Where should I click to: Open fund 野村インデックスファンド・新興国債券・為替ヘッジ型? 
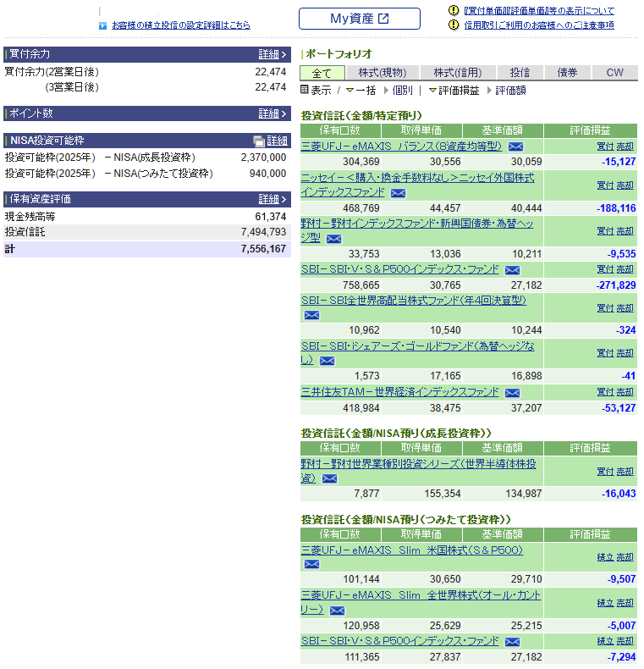(417, 231)
